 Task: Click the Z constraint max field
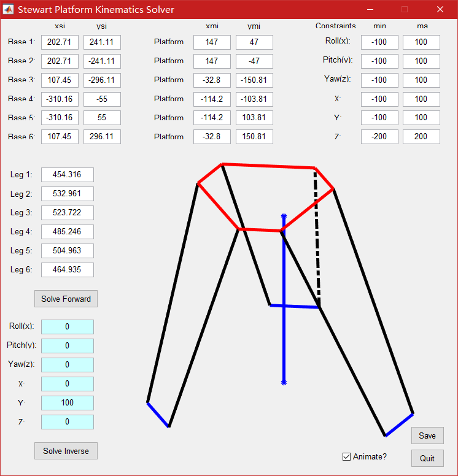(x=421, y=137)
